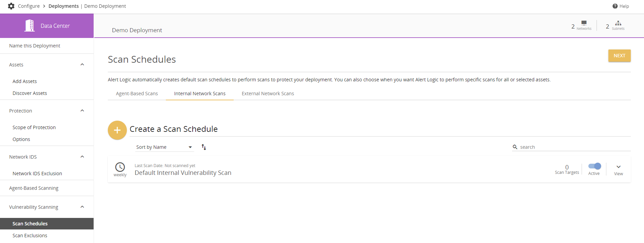Click the search magnifier icon
Viewport: 644px width, 243px height.
tap(515, 147)
